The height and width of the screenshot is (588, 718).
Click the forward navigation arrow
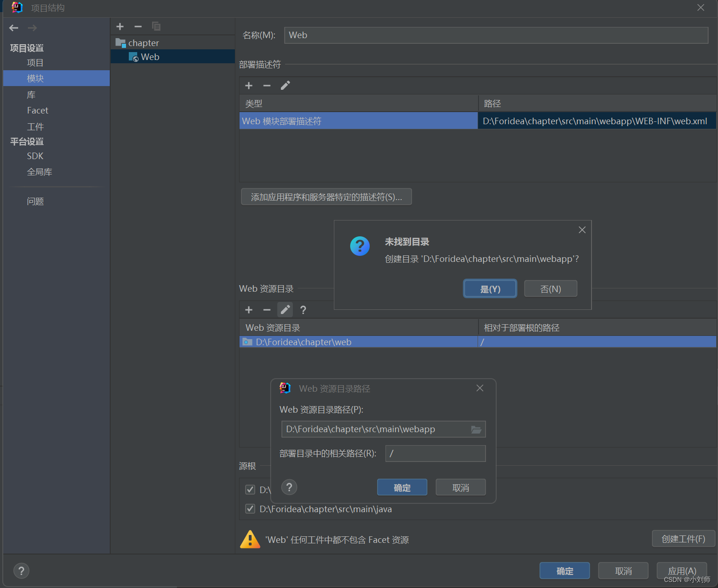[32, 28]
